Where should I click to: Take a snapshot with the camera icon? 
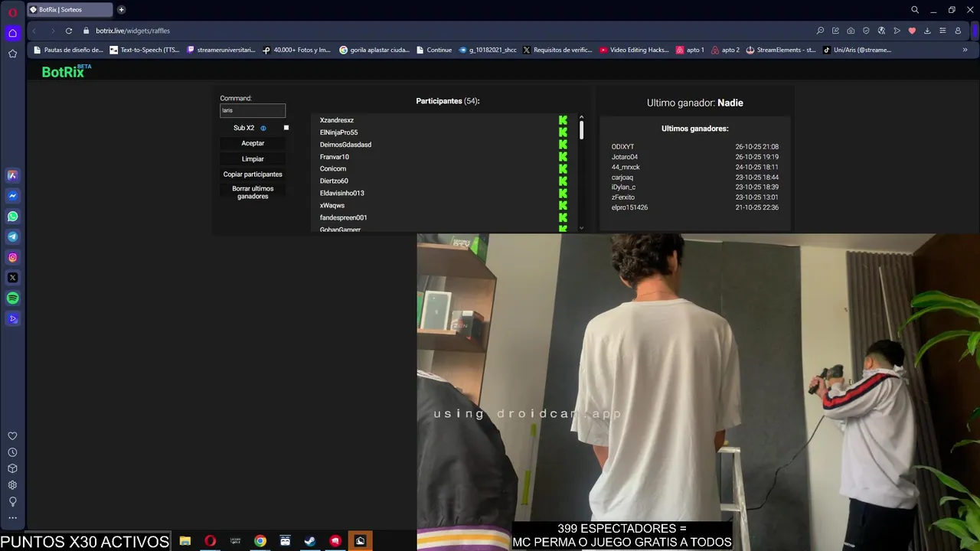851,31
